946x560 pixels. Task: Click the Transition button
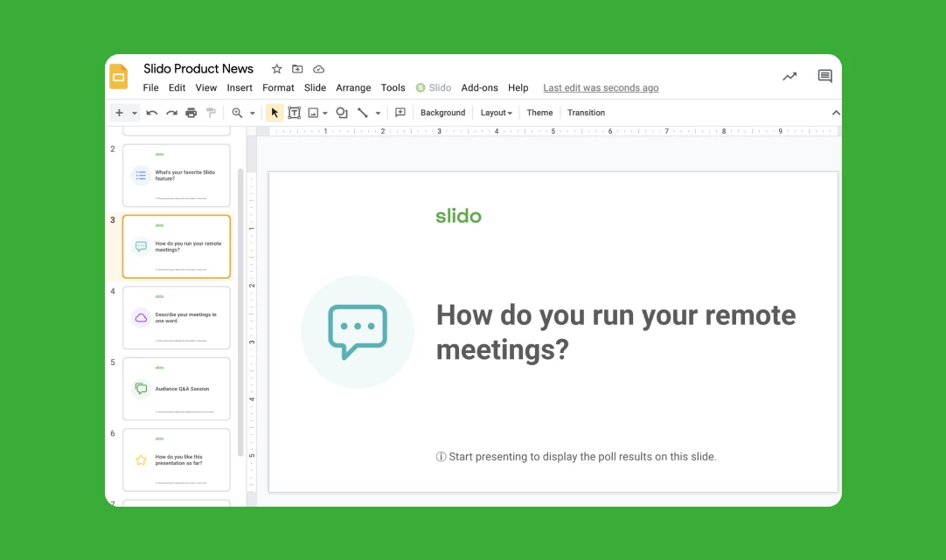point(586,113)
